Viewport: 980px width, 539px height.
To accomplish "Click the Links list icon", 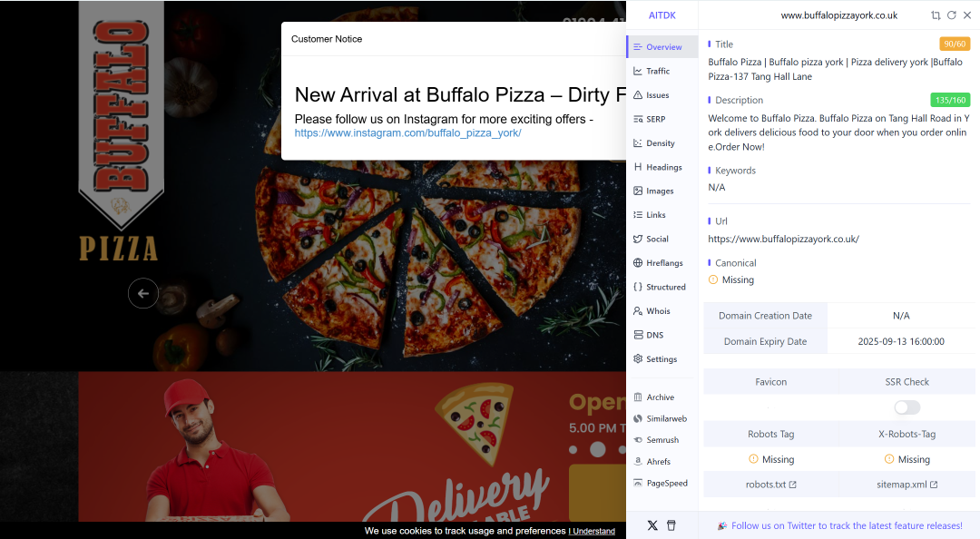I will point(638,214).
